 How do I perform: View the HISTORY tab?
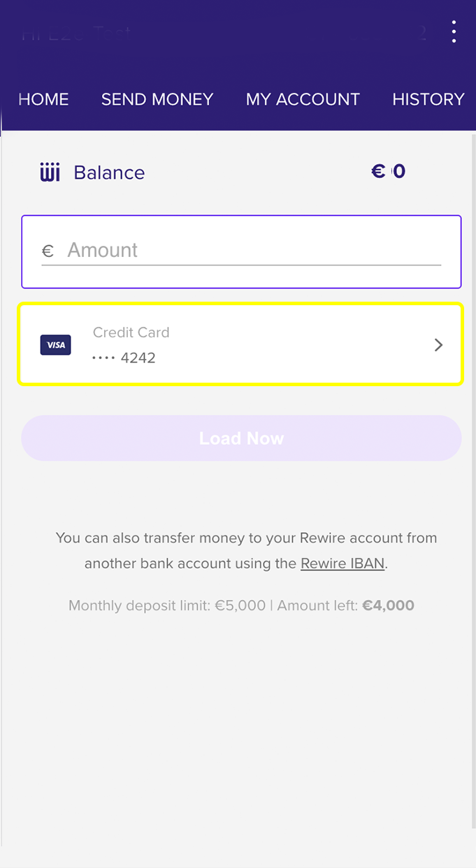pyautogui.click(x=428, y=99)
